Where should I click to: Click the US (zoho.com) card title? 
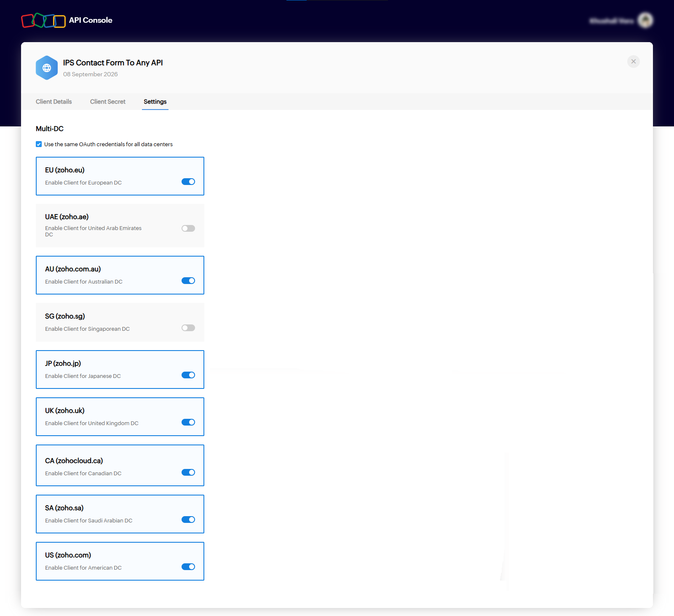[68, 555]
